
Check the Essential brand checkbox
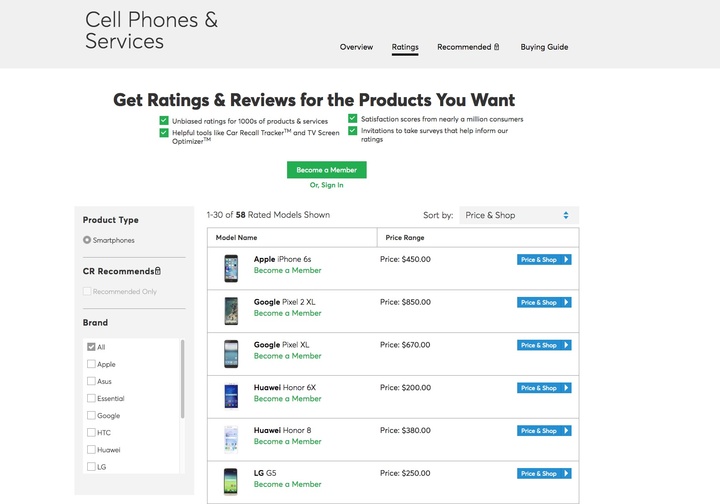[x=91, y=398]
